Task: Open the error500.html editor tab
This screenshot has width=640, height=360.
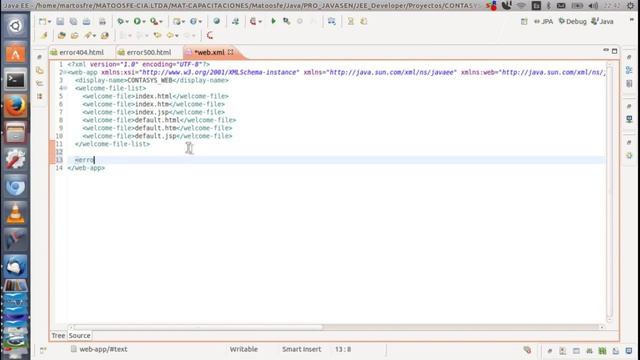Action: click(x=144, y=52)
